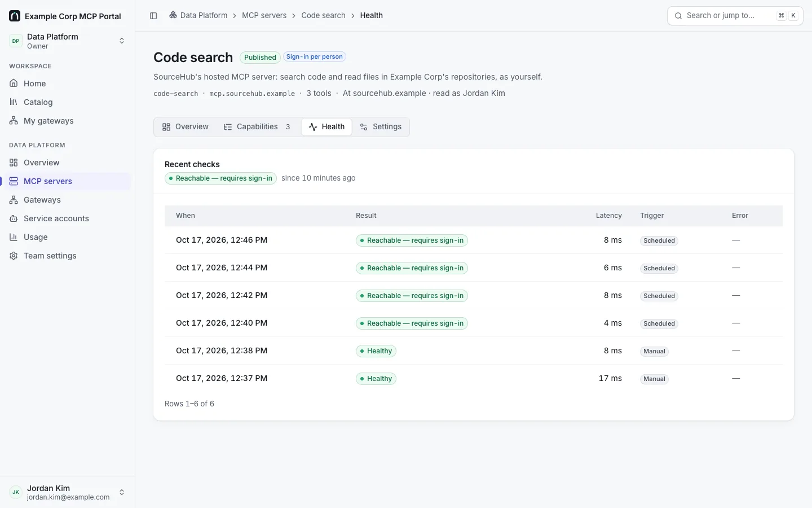Click the Data Platform breadcrumb icon
812x508 pixels.
pyautogui.click(x=173, y=16)
